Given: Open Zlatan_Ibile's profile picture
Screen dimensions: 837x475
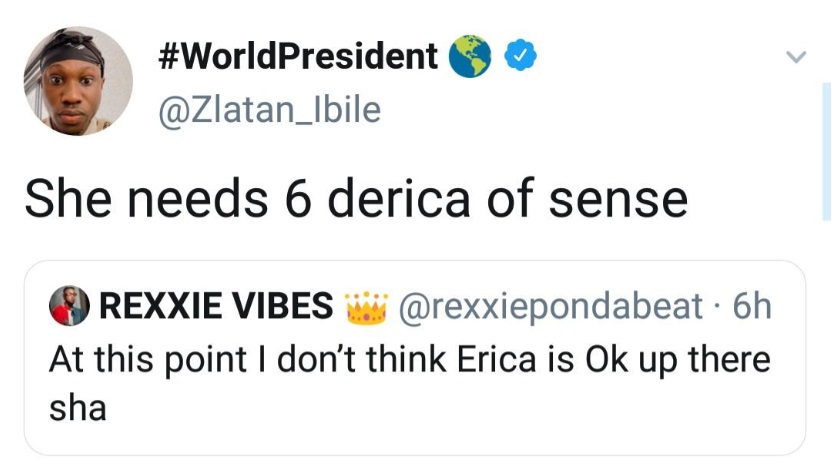Looking at the screenshot, I should point(78,80).
